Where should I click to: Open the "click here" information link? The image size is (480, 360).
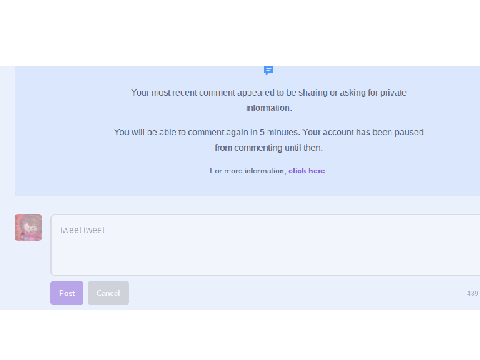pos(307,171)
